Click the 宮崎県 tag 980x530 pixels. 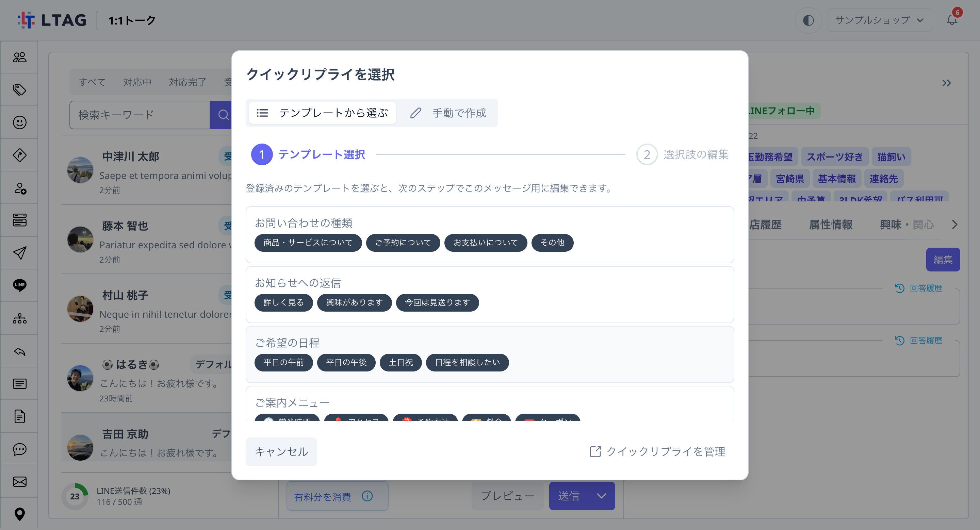[790, 178]
